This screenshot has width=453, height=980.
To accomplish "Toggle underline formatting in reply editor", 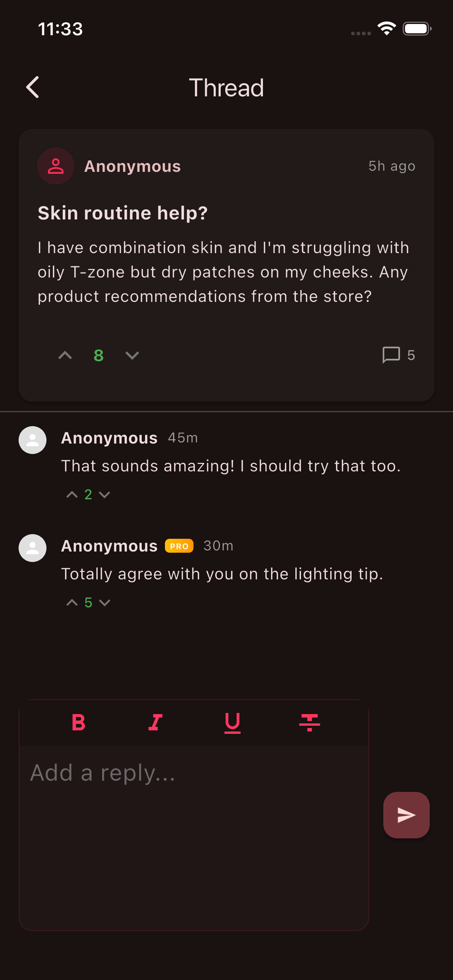I will (x=232, y=722).
